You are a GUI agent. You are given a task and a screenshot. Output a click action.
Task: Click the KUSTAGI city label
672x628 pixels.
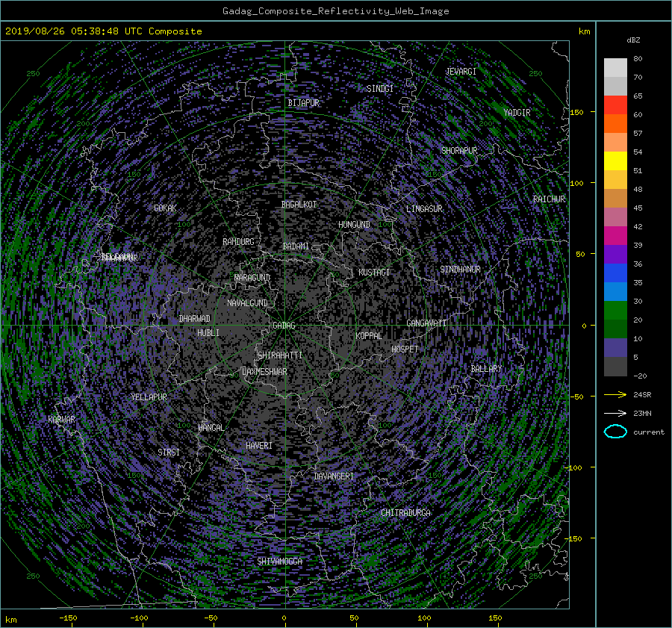pos(374,273)
